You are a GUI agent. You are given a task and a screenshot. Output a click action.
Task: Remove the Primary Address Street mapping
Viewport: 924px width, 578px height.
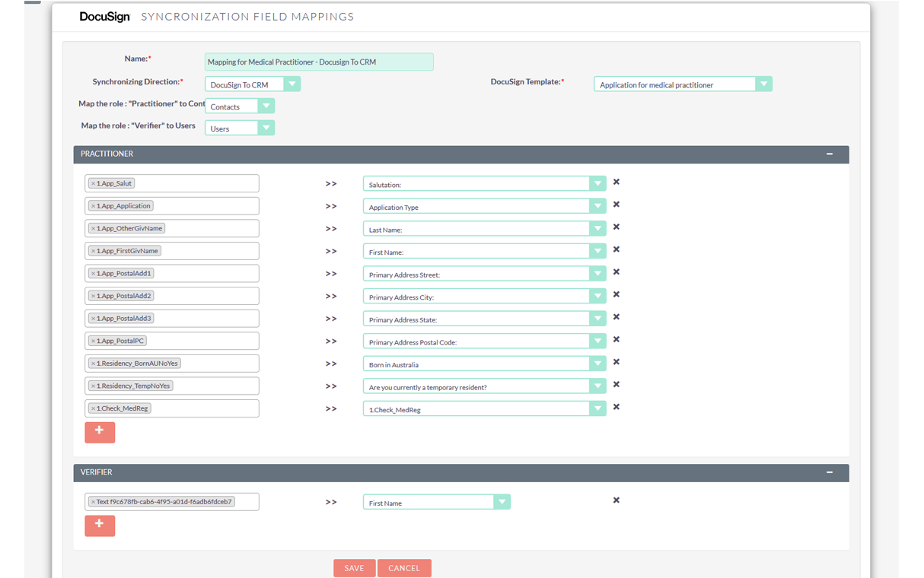point(617,272)
